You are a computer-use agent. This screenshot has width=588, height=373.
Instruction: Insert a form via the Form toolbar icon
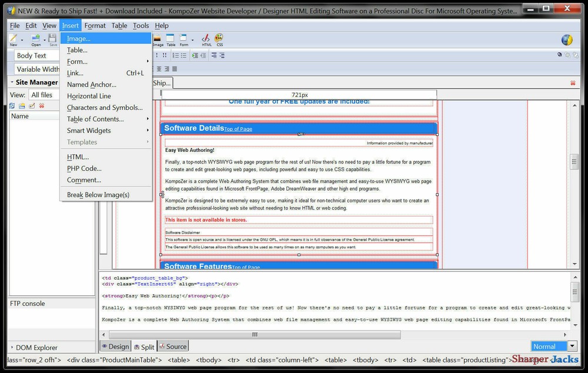point(185,38)
